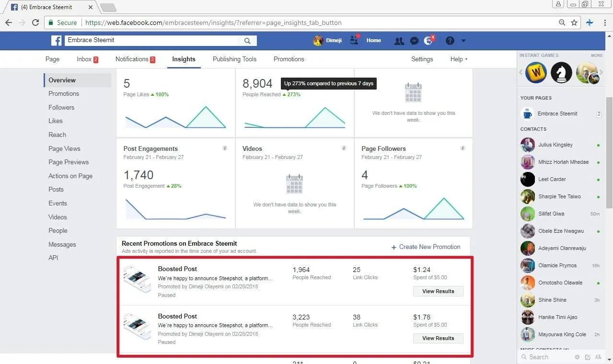This screenshot has height=364, width=613.
Task: Click the browser Back arrow
Action: (9, 23)
